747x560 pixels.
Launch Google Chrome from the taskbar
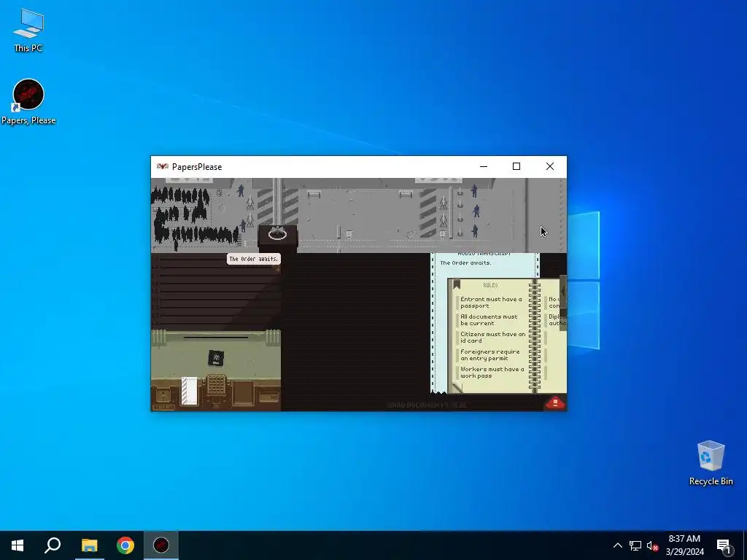pyautogui.click(x=125, y=545)
